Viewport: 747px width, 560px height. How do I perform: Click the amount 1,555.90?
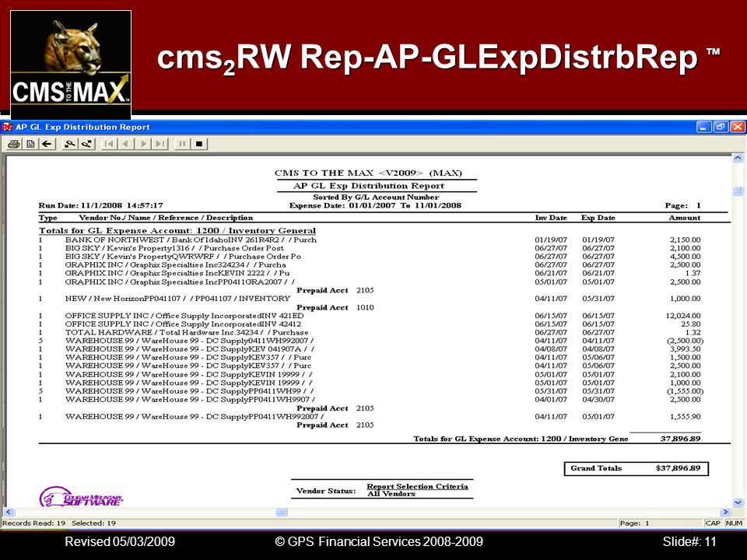(685, 416)
